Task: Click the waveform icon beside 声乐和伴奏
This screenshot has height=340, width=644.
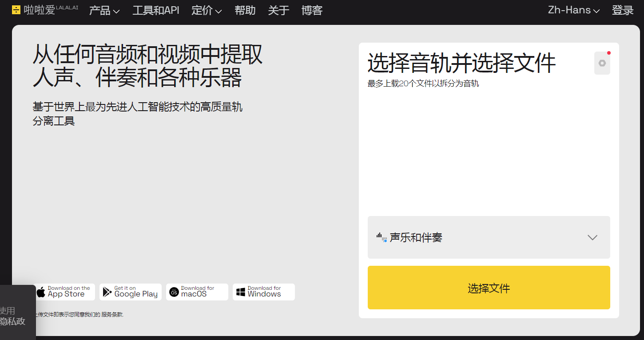Action: [x=382, y=237]
